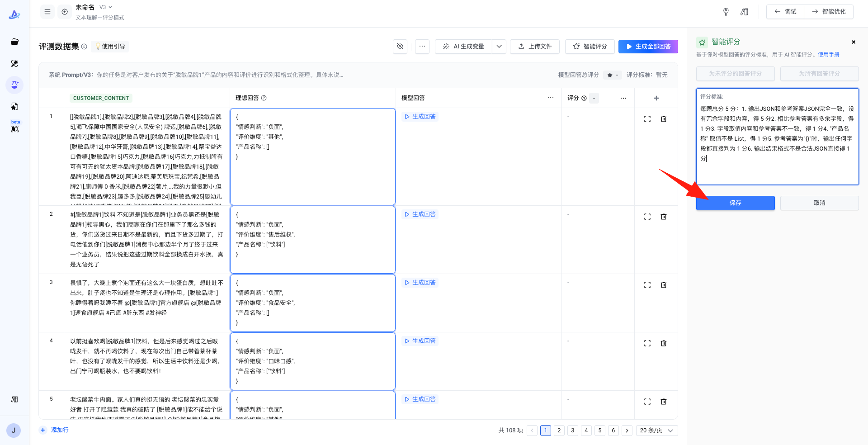Open the folder icon in left sidebar
Viewport: 868px width, 445px height.
14,42
